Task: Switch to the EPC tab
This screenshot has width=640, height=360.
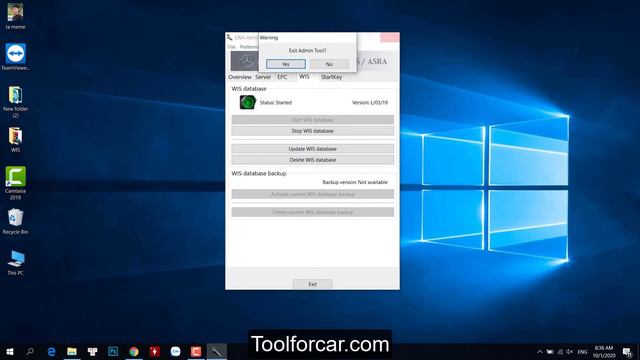Action: (282, 77)
